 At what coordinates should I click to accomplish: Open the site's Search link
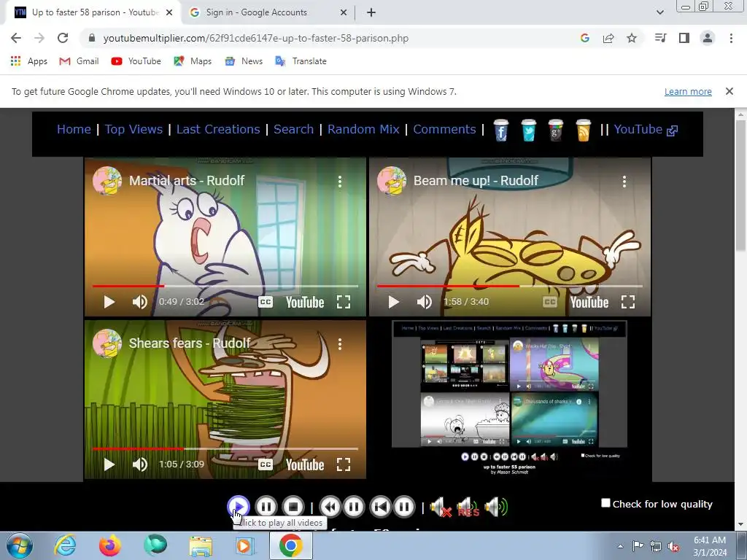pyautogui.click(x=293, y=130)
